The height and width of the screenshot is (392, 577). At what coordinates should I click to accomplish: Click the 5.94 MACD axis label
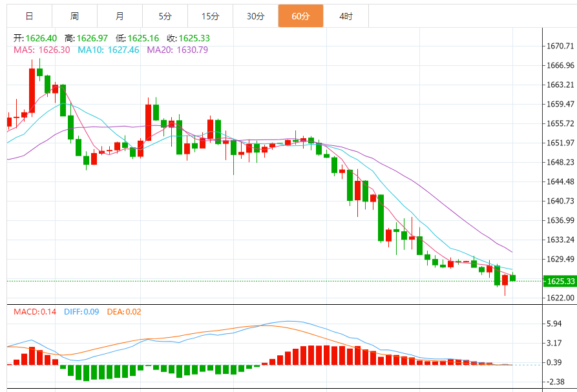click(554, 324)
